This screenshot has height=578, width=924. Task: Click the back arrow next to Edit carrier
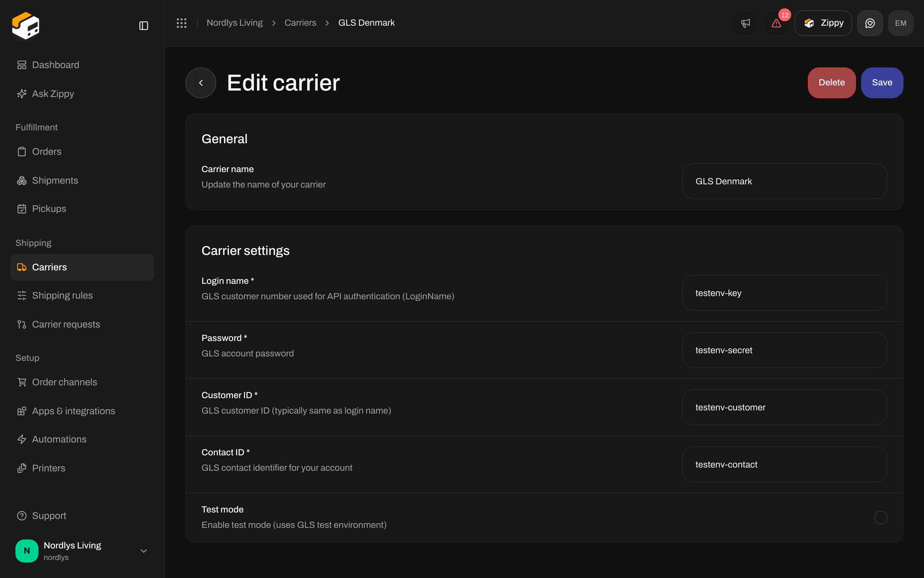[201, 83]
